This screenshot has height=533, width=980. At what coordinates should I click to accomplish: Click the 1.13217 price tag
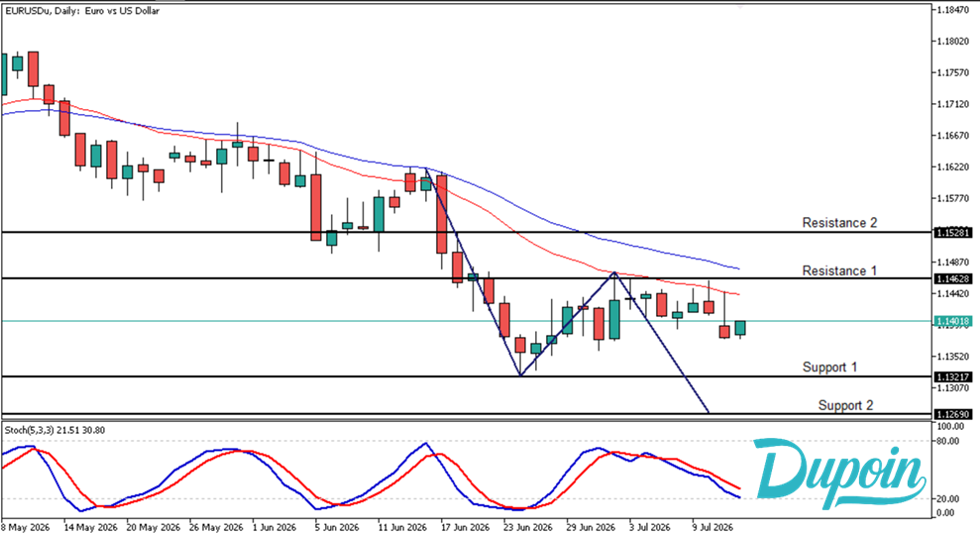coord(953,376)
